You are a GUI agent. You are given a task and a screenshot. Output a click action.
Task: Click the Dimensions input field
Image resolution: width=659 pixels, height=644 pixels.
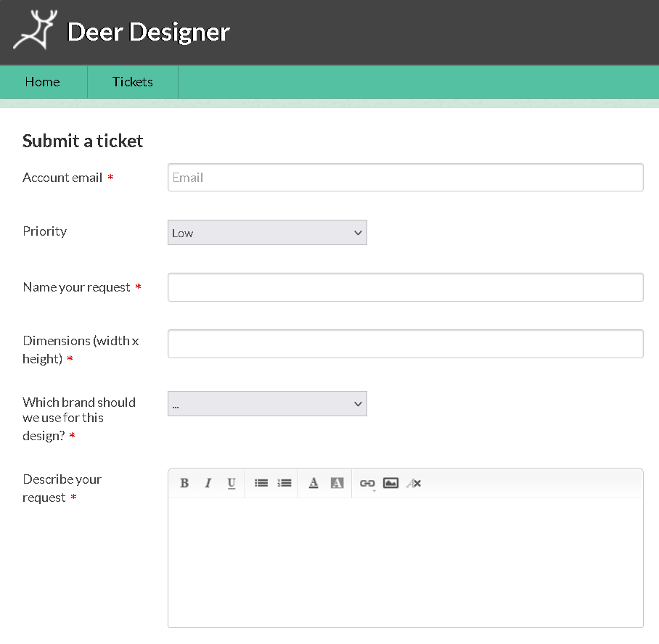[405, 344]
